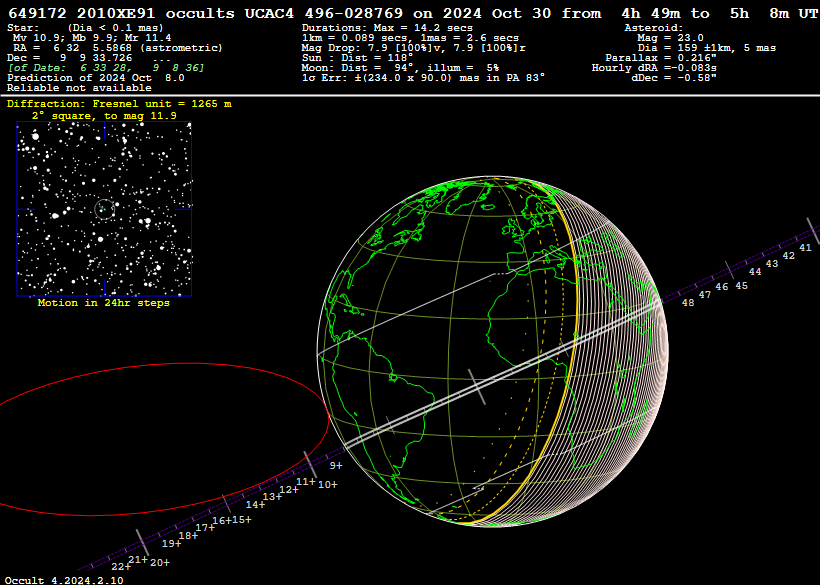
Task: Click the "Occult 4.2024.2.10" version label
Action: coord(64,580)
